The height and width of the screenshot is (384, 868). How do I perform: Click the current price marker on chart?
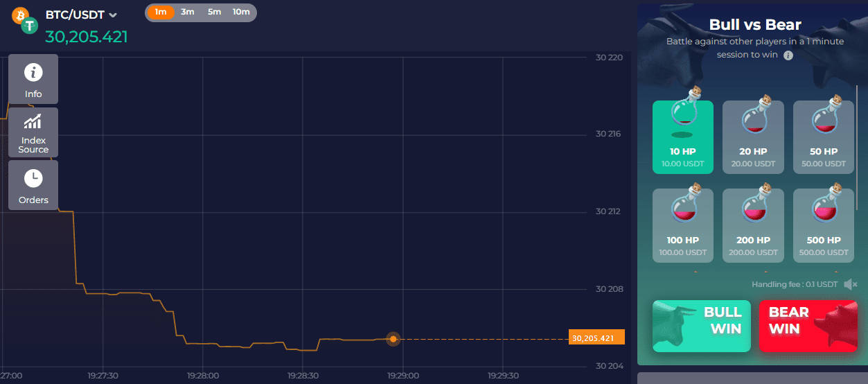click(x=393, y=339)
